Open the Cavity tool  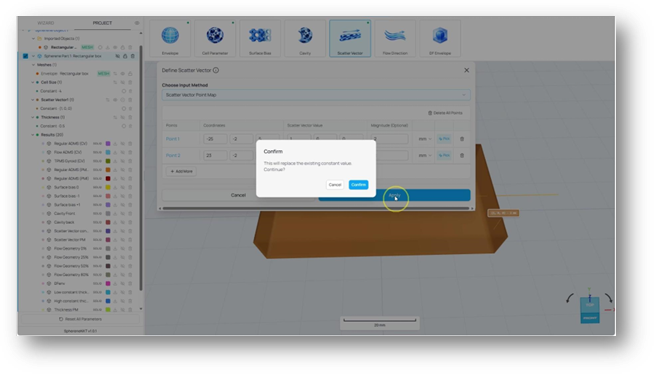[305, 38]
